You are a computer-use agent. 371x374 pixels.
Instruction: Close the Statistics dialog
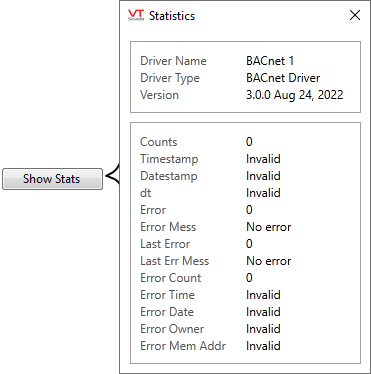[x=355, y=15]
